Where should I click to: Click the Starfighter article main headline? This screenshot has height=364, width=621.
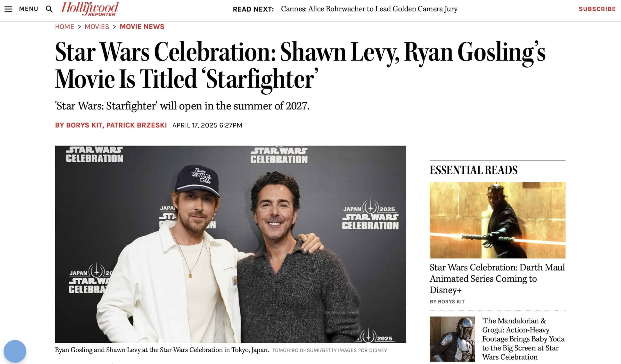point(300,65)
